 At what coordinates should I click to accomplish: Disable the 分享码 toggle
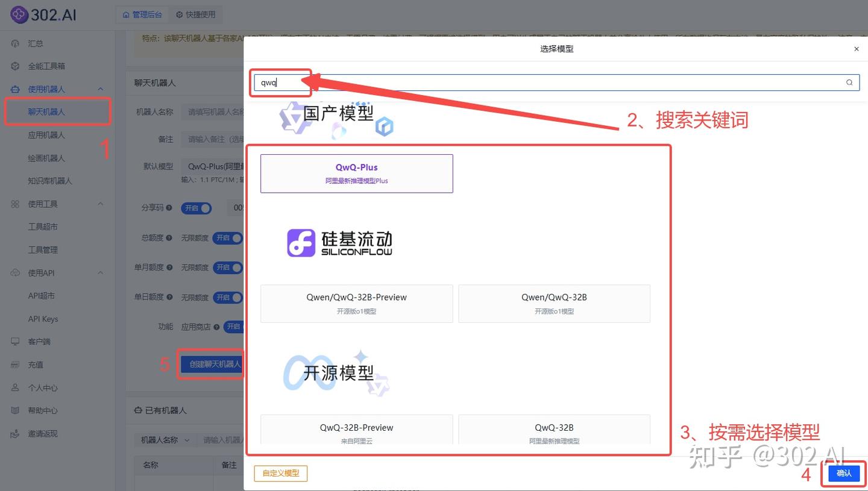pyautogui.click(x=197, y=207)
